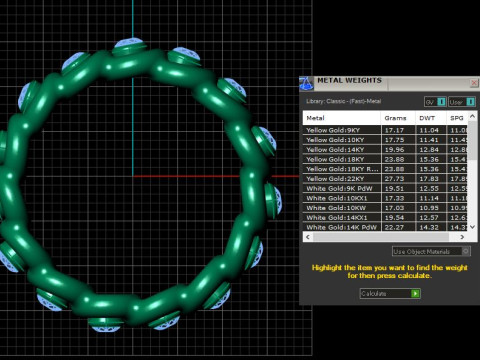Click the 12.57 DWT value

429,217
